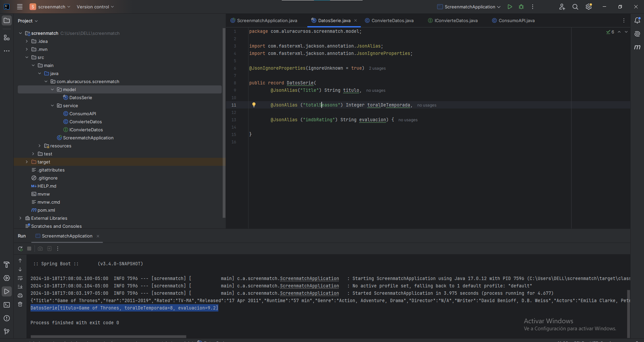
Task: Open Maven tool window icon
Action: (637, 47)
